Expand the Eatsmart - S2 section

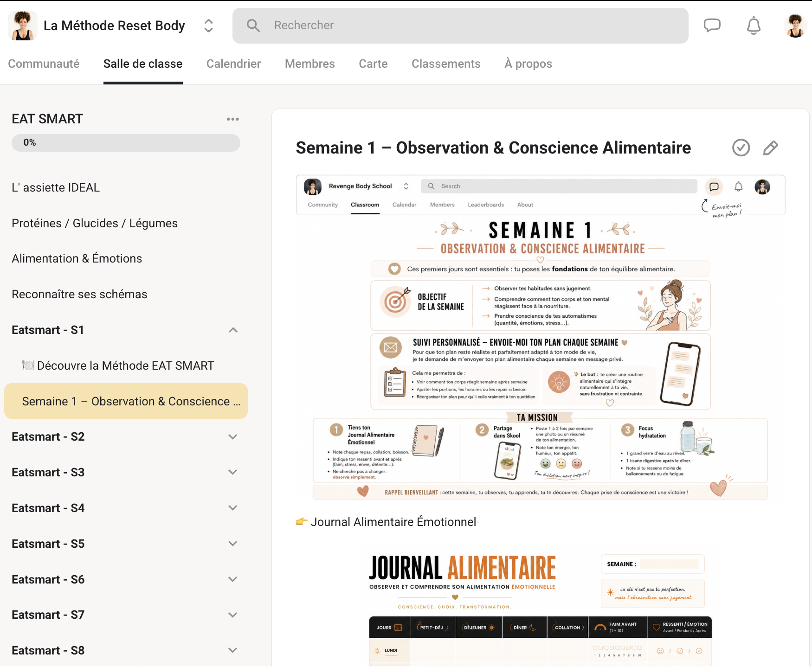pyautogui.click(x=233, y=437)
